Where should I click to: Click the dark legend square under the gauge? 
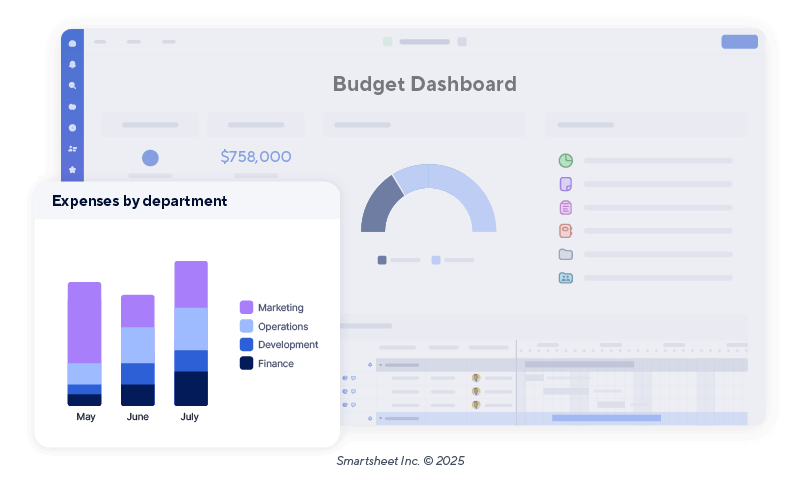pyautogui.click(x=382, y=260)
